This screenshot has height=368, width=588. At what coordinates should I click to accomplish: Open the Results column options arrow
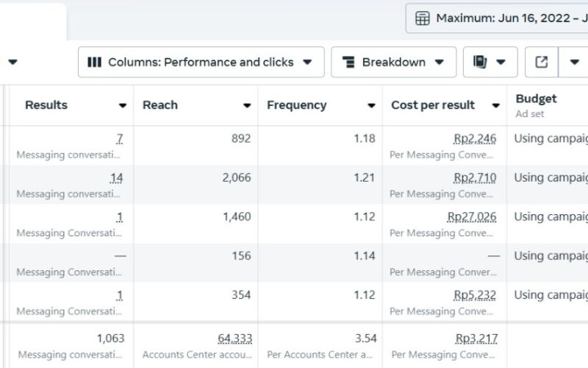123,106
